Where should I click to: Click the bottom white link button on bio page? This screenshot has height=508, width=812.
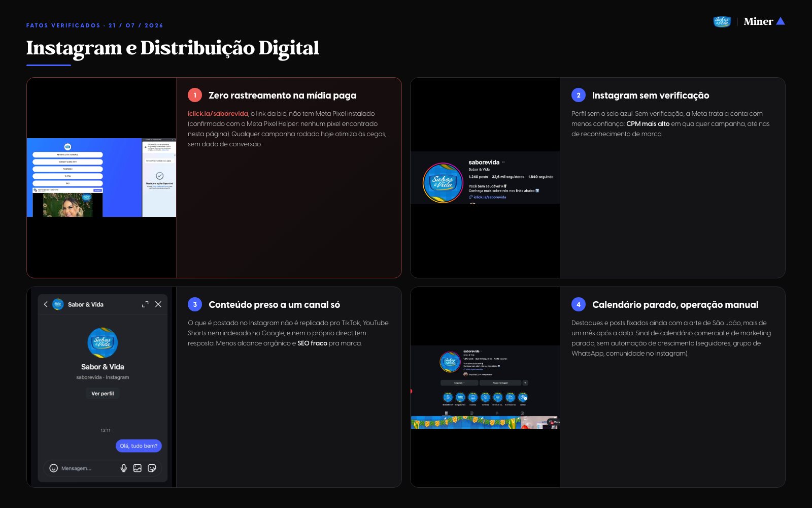67,183
